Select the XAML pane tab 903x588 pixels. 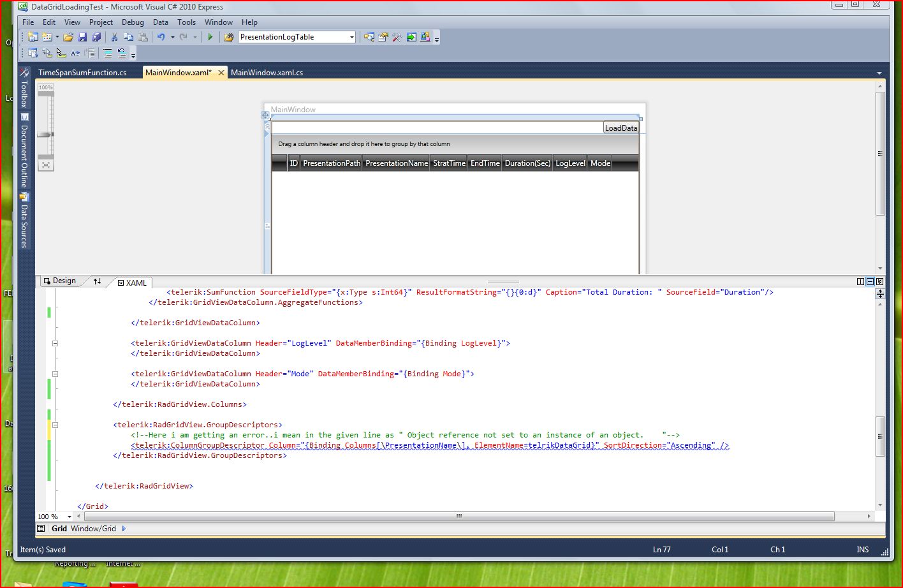[132, 283]
